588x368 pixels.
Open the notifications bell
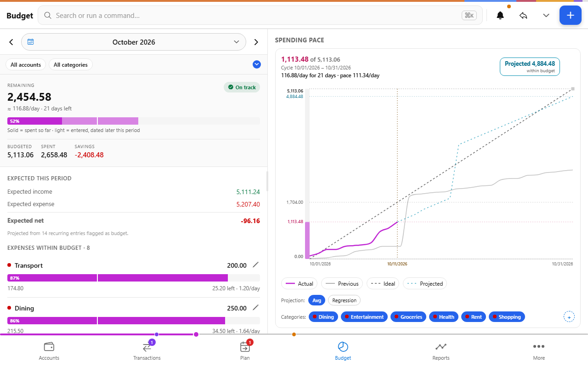point(500,15)
